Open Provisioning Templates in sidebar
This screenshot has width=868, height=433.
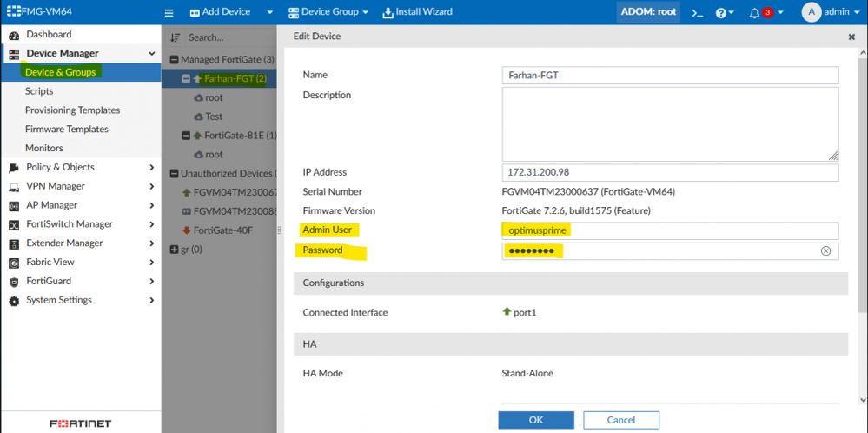point(72,110)
